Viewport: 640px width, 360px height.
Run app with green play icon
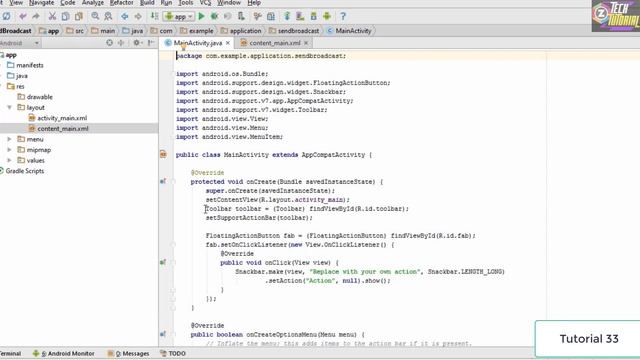click(201, 16)
